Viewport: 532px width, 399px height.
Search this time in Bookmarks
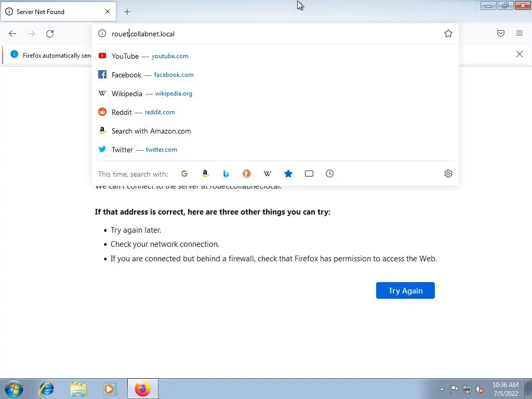tap(288, 174)
